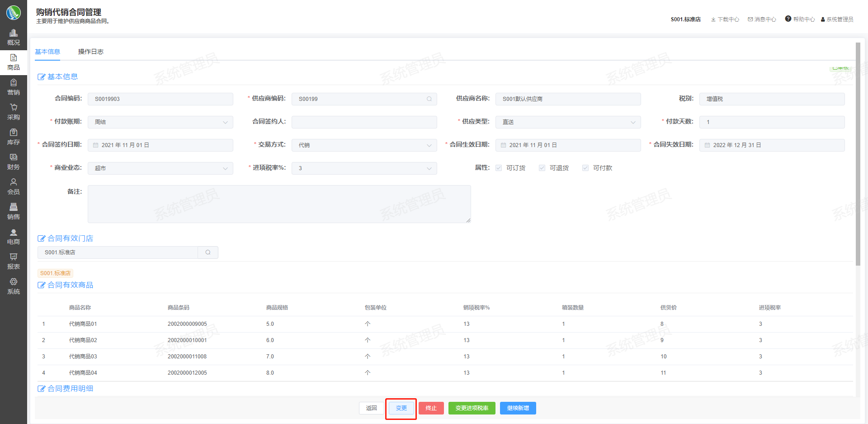Click the search icon in 供应商编码 field
868x424 pixels.
(429, 99)
